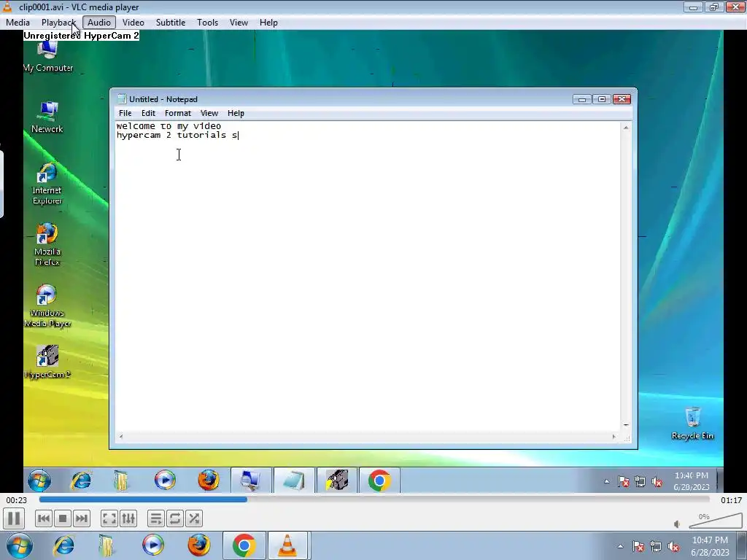This screenshot has height=560, width=747.
Task: Toggle VLC random shuffle
Action: (194, 518)
